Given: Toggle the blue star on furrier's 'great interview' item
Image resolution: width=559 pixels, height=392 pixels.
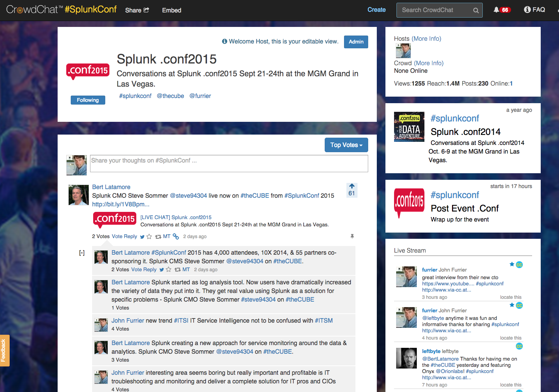Looking at the screenshot, I should (512, 264).
